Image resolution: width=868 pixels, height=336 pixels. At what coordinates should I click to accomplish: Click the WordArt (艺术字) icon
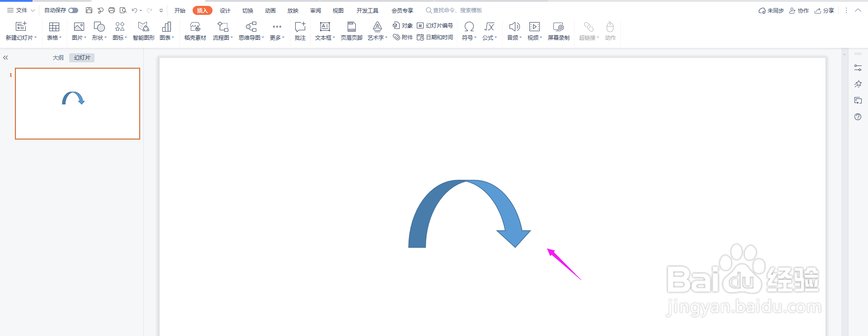(x=377, y=27)
